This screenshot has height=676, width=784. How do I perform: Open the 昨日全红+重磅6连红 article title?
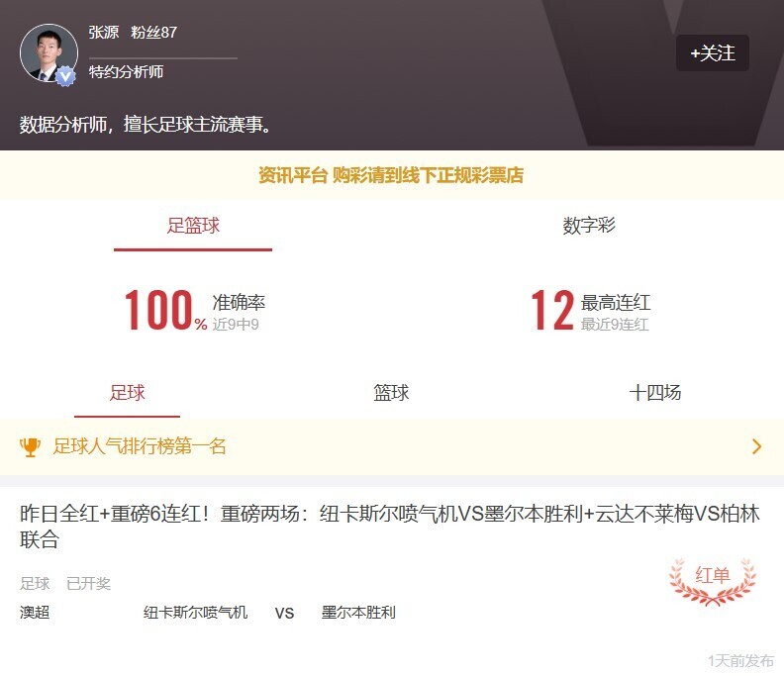(x=390, y=527)
